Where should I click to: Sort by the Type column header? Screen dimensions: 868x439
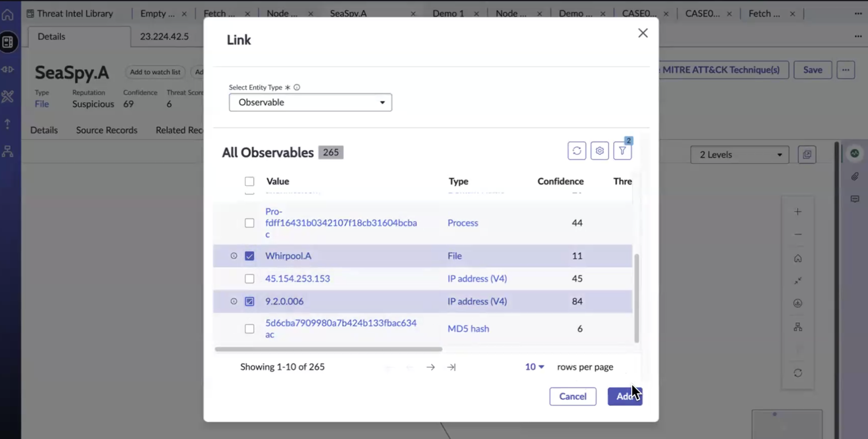tap(459, 181)
